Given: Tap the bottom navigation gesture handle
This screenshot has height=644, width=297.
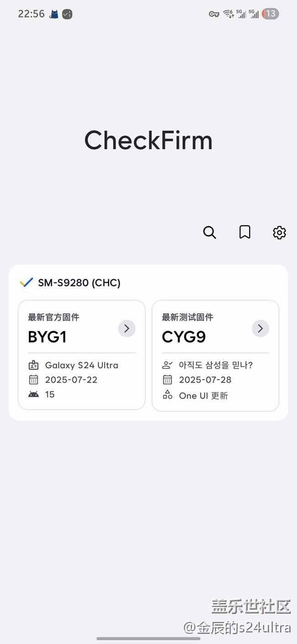Looking at the screenshot, I should click(148, 638).
